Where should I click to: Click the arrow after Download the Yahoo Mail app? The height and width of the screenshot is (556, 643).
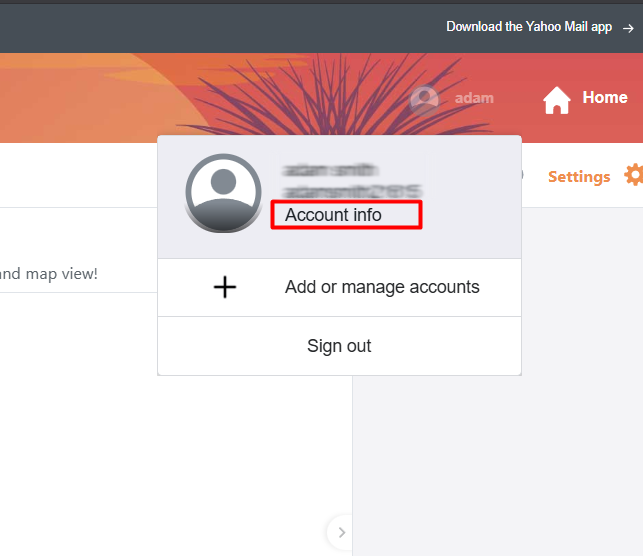628,28
